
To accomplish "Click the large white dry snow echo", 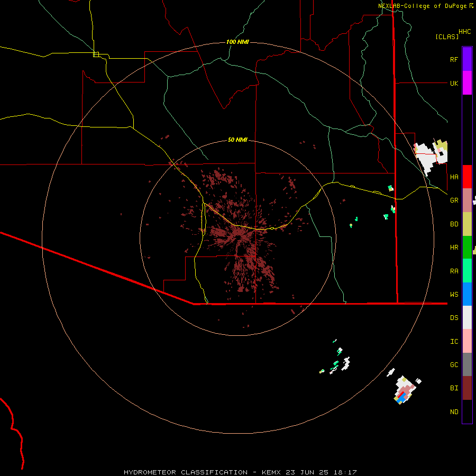I will tap(426, 157).
